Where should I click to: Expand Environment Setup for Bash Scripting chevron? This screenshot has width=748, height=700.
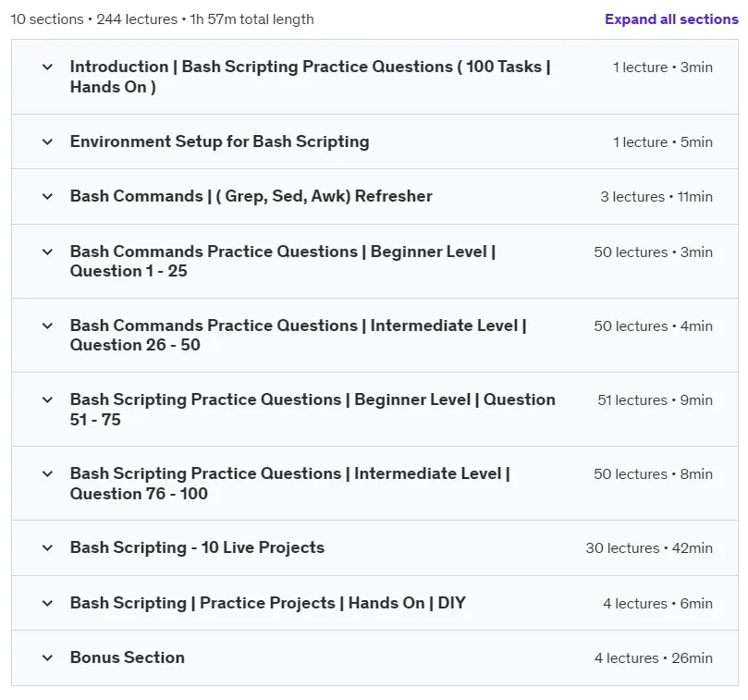[47, 141]
